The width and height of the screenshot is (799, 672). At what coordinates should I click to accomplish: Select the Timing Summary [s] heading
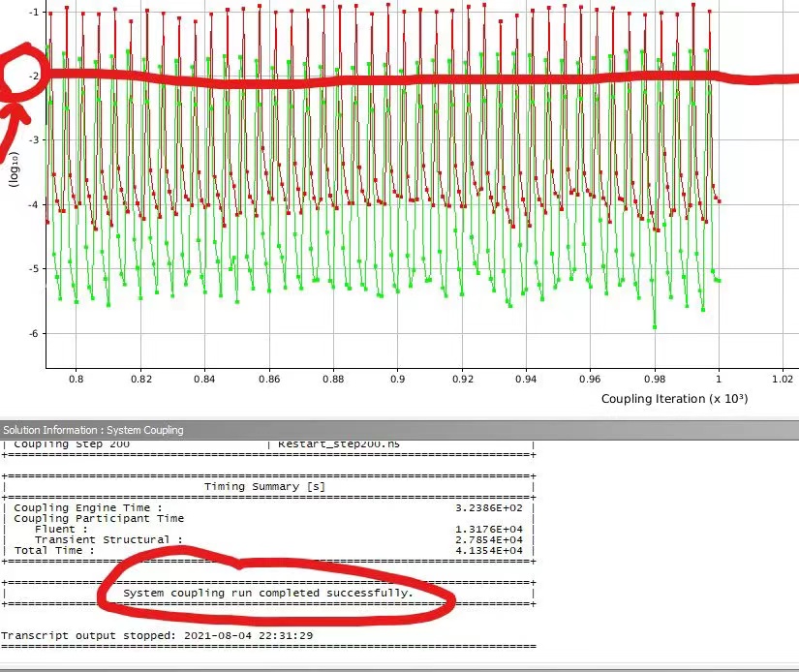(264, 487)
